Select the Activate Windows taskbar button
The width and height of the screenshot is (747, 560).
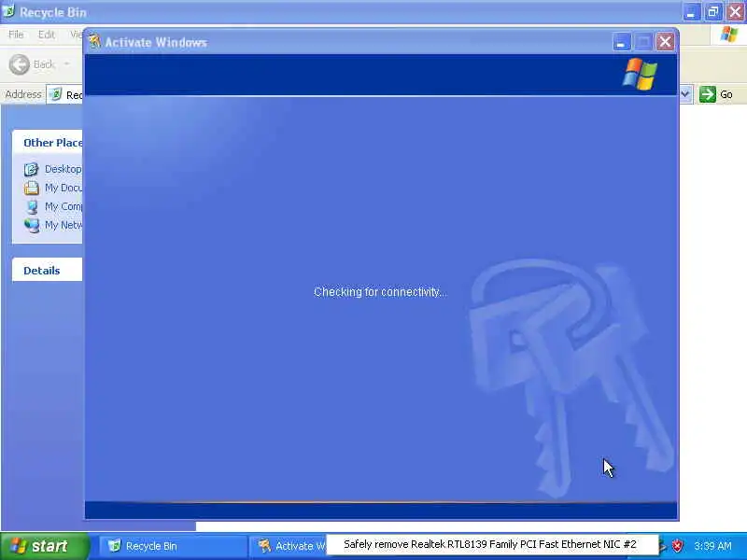coord(288,546)
